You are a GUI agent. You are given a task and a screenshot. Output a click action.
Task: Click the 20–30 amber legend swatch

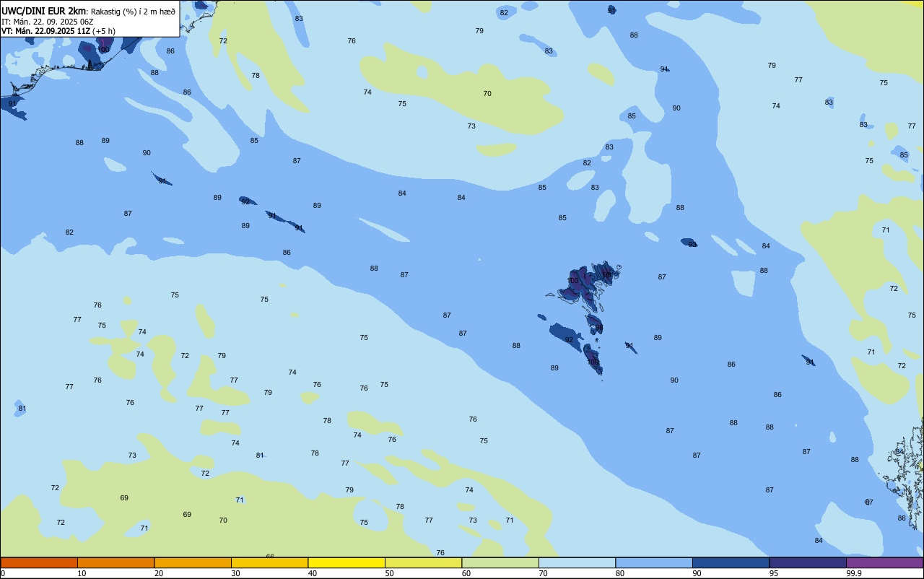(x=193, y=562)
